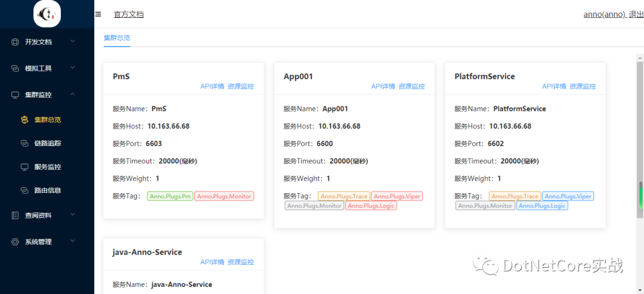Screen dimensions: 644x294
Task: Click the App001 card title
Action: point(299,76)
